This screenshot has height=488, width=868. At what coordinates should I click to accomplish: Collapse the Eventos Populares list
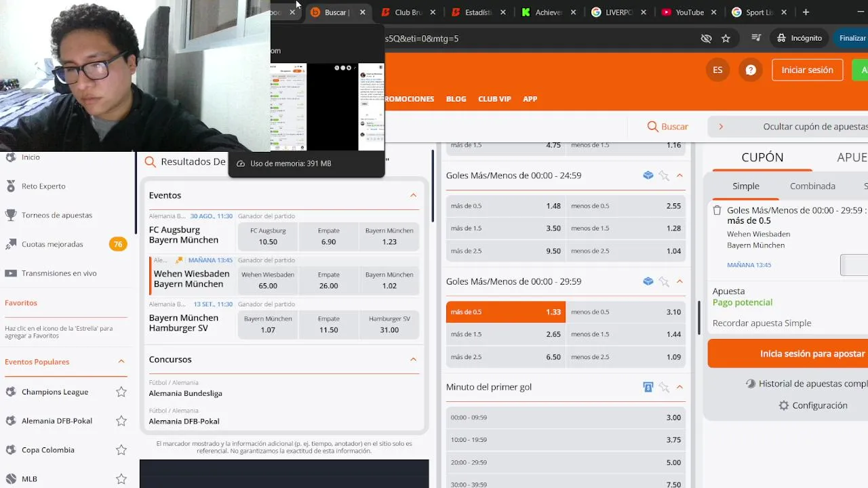(x=121, y=362)
